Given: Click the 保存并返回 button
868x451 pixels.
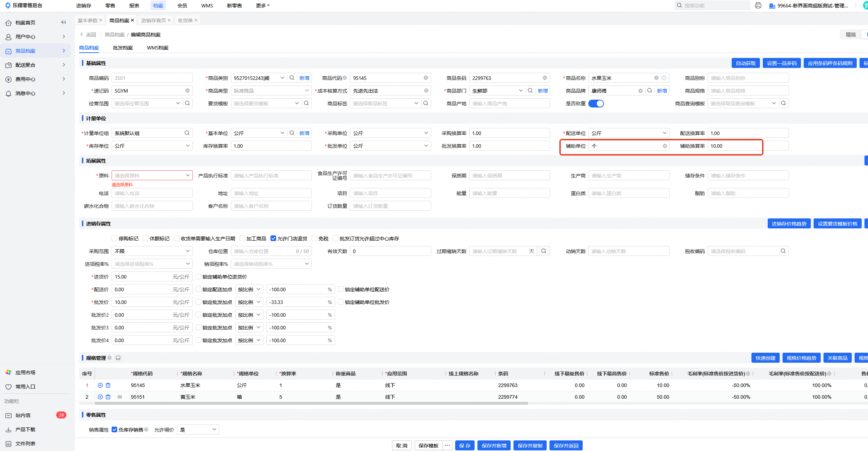Looking at the screenshot, I should tap(566, 446).
